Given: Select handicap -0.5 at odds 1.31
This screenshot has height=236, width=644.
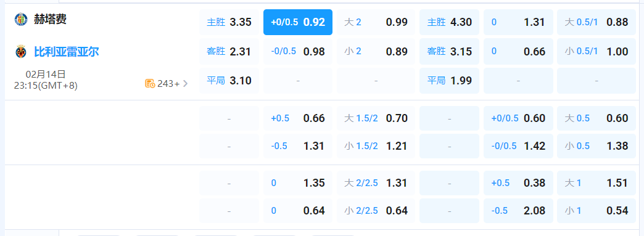Looking at the screenshot, I should [x=298, y=146].
